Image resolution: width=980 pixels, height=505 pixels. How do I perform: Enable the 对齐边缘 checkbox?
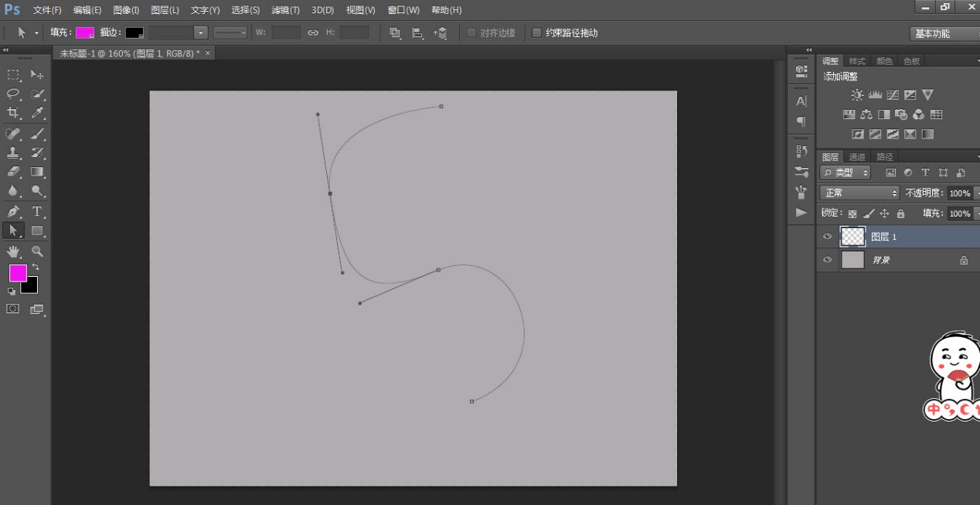pos(472,32)
